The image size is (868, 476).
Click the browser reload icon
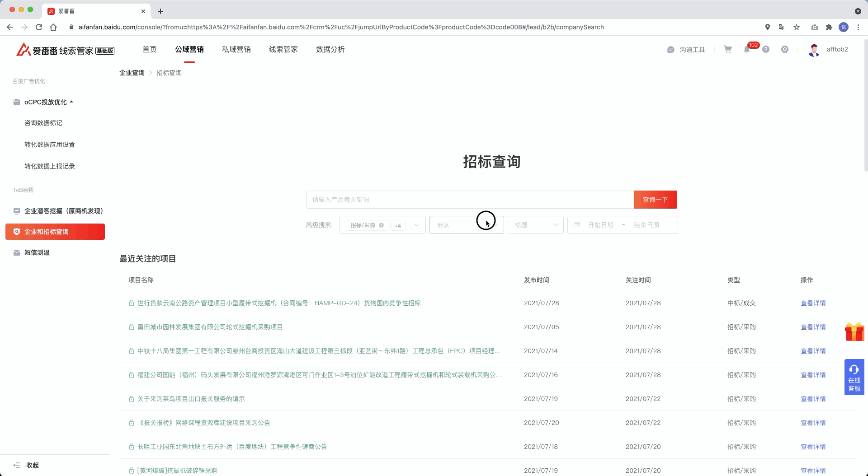[x=39, y=27]
